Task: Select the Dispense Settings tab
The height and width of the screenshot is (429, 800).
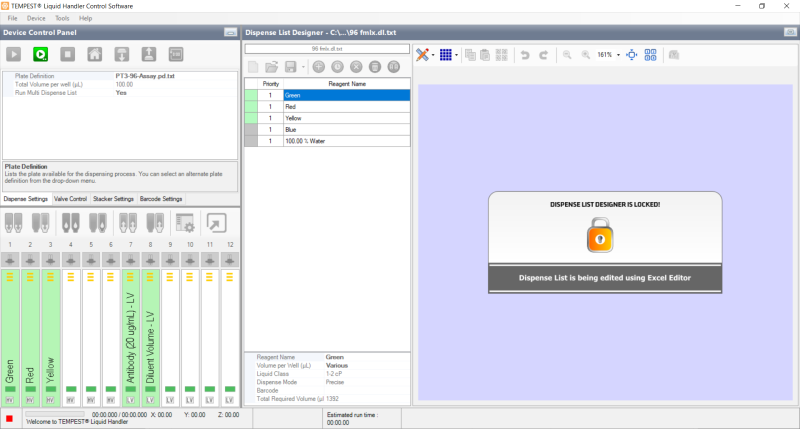Action: [26, 199]
